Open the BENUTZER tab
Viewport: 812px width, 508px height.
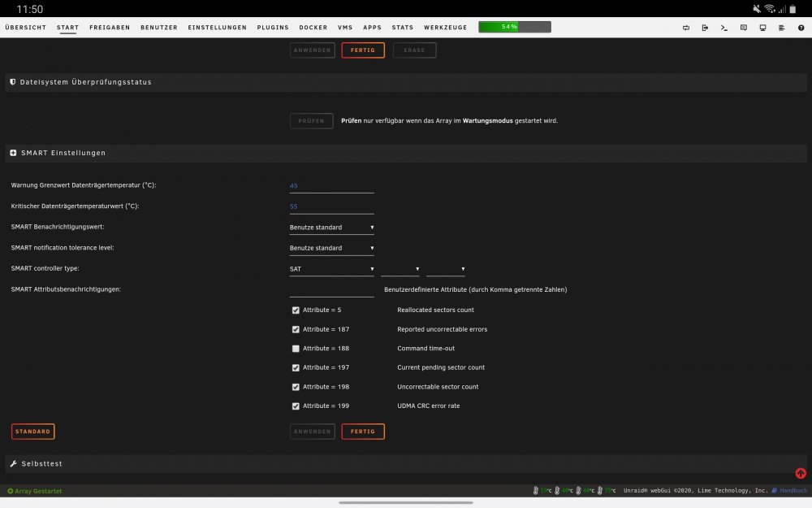pyautogui.click(x=159, y=28)
